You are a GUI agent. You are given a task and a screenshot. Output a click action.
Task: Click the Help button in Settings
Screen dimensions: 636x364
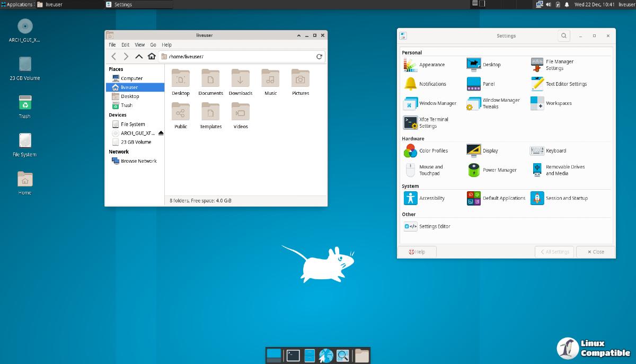(x=417, y=252)
